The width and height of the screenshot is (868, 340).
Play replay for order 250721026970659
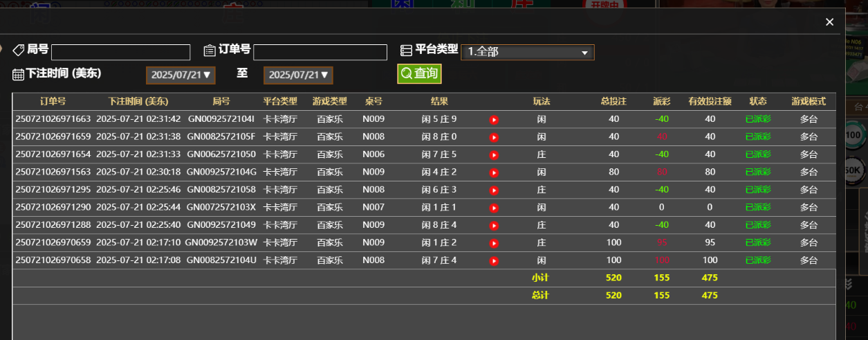point(494,243)
